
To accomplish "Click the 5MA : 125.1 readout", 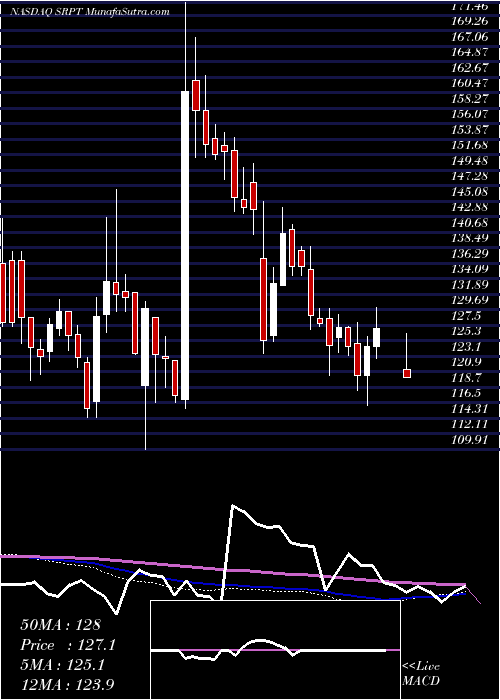I will point(62,665).
